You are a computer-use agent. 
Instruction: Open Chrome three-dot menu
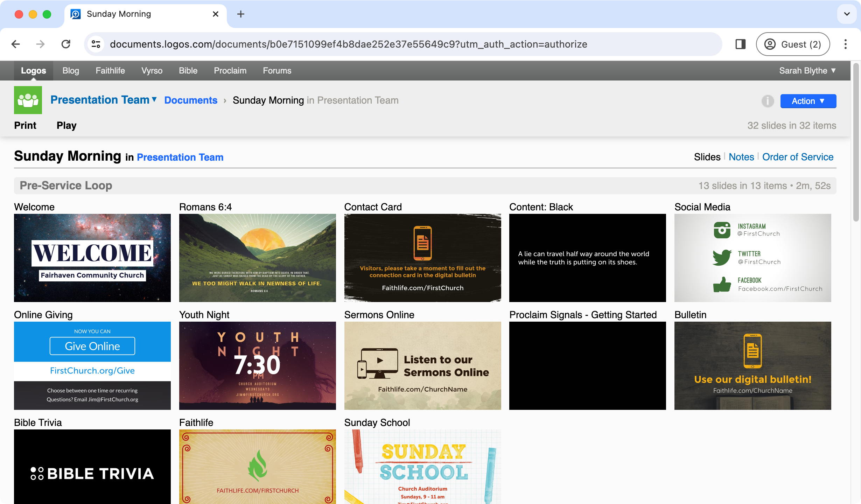pyautogui.click(x=845, y=44)
